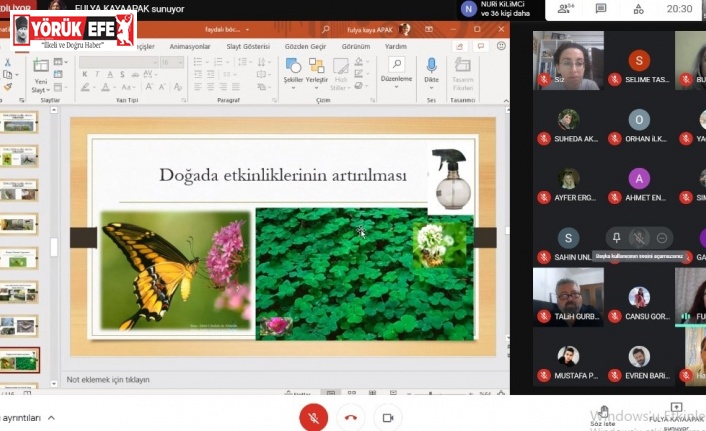The width and height of the screenshot is (706, 431).
Task: Select the highlighted current slide thumbnail
Action: pos(20,360)
